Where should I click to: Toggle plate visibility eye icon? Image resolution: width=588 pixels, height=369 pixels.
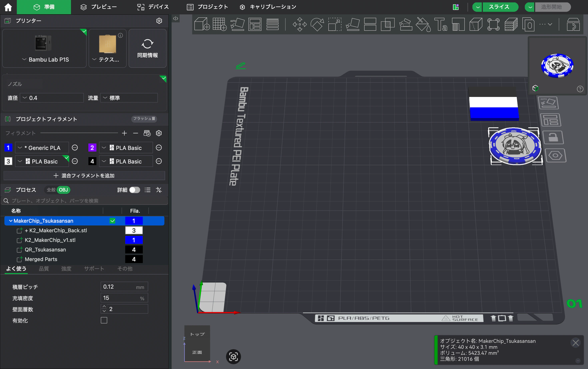tap(555, 155)
